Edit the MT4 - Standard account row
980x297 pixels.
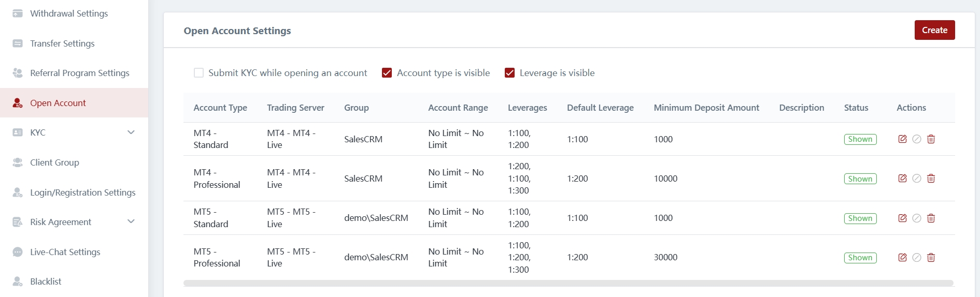click(902, 139)
